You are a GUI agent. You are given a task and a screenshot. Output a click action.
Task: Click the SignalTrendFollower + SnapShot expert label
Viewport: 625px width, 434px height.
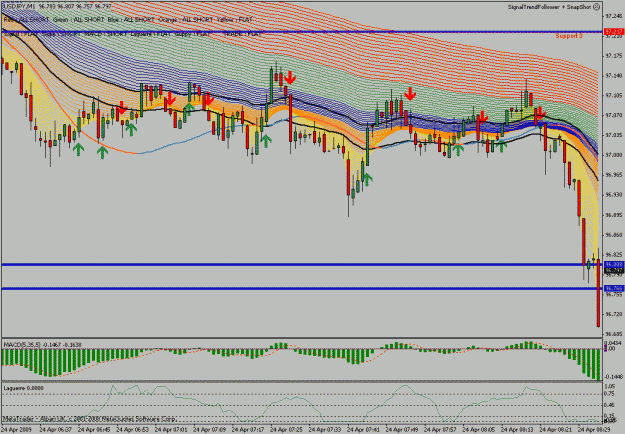point(550,7)
